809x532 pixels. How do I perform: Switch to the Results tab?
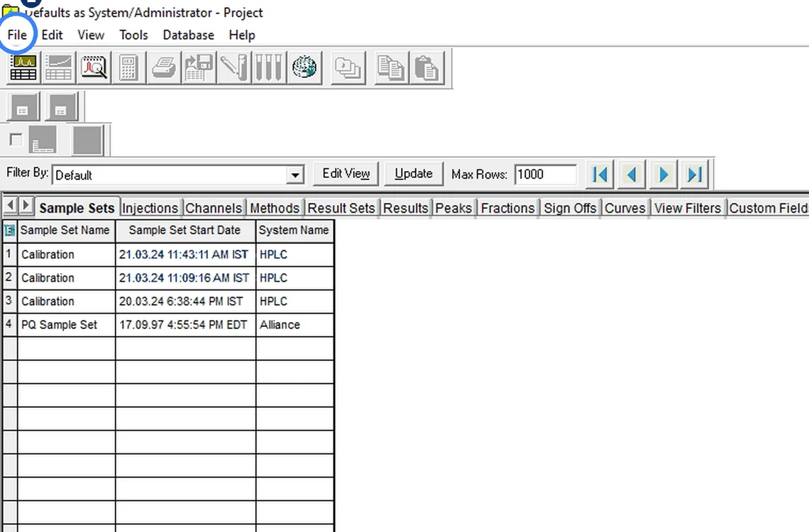(405, 208)
